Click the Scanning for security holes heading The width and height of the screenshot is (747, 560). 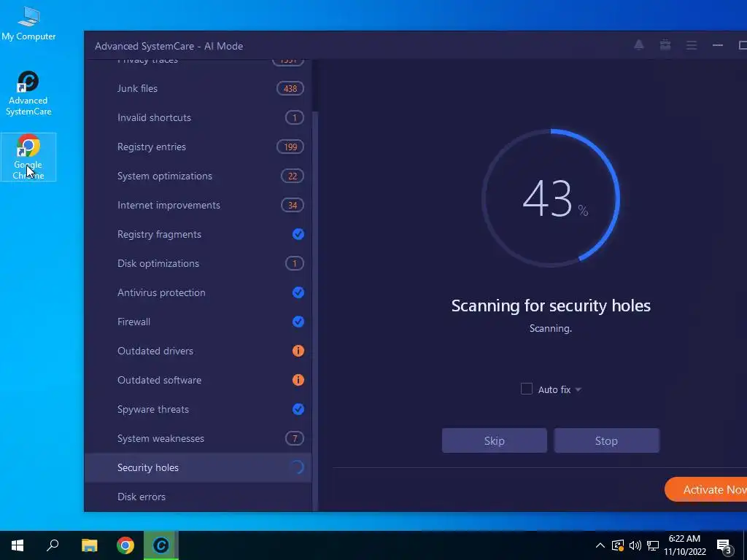551,306
